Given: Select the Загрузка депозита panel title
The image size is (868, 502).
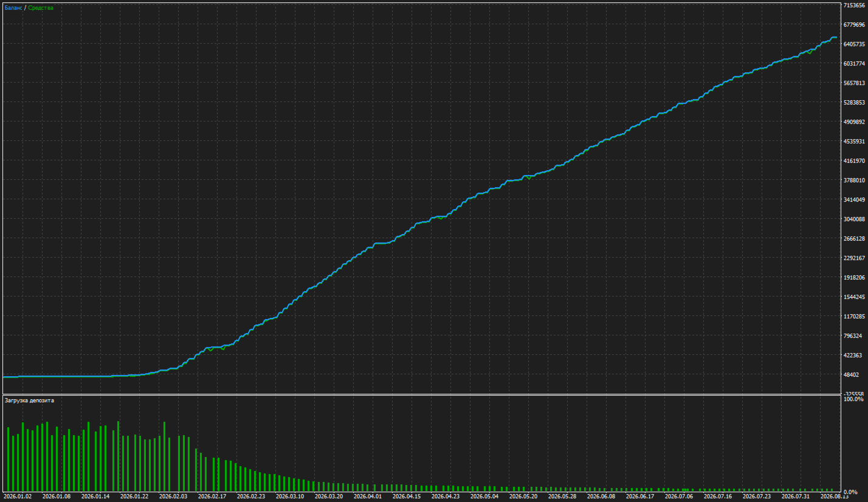Looking at the screenshot, I should pos(29,401).
